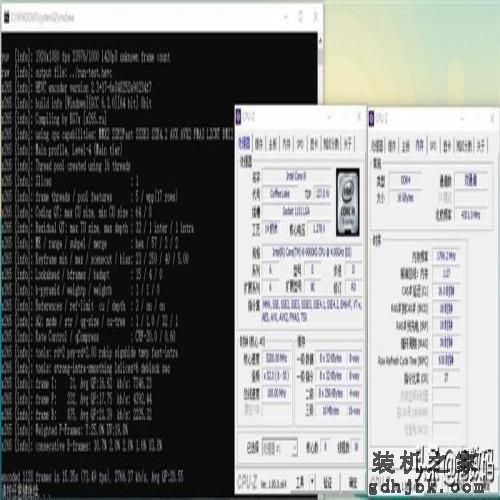This screenshot has height=500, width=500.
Task: Select 处理器 tab in CPU-Z processor window
Action: point(244,144)
